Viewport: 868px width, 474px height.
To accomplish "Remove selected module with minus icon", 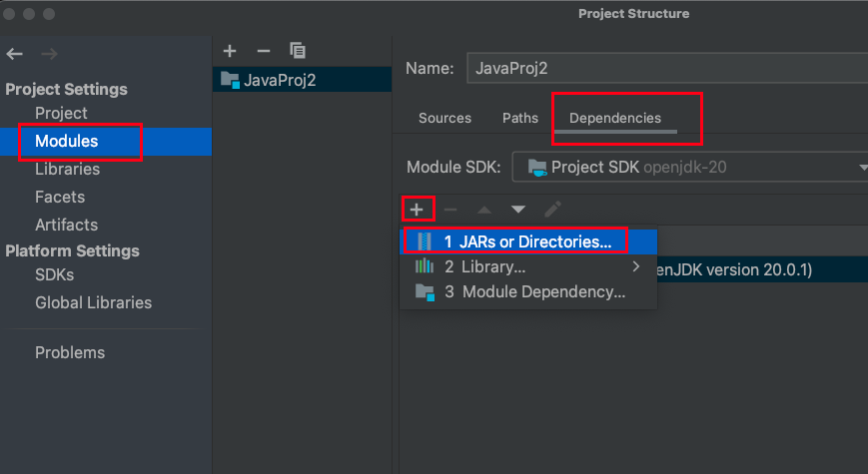I will [x=264, y=51].
